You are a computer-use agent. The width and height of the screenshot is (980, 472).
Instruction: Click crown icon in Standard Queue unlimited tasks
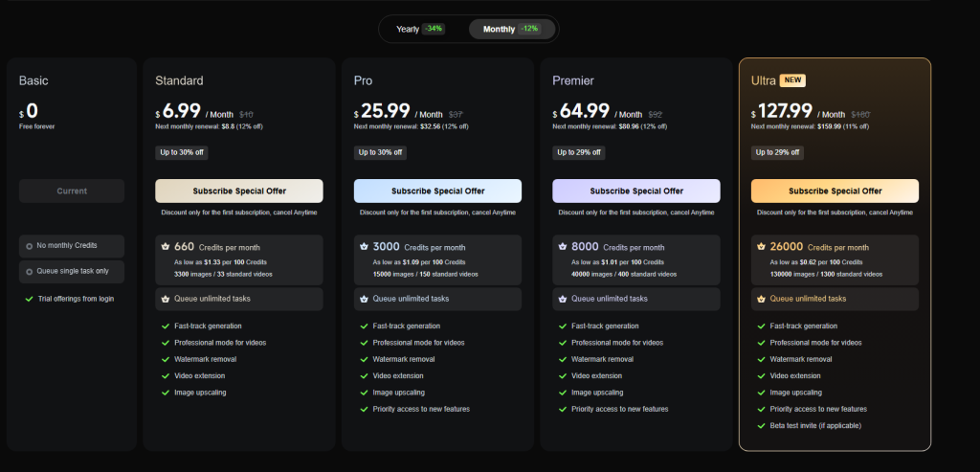tap(164, 299)
